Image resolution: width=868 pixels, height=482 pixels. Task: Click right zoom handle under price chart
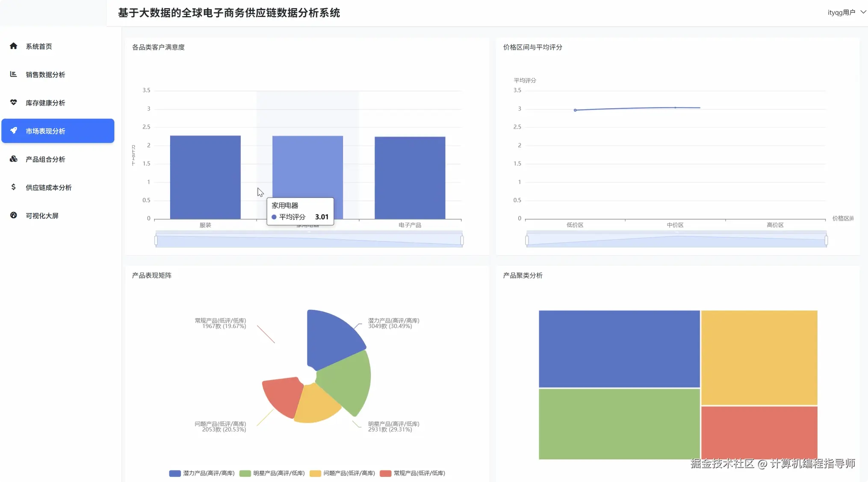pyautogui.click(x=826, y=241)
